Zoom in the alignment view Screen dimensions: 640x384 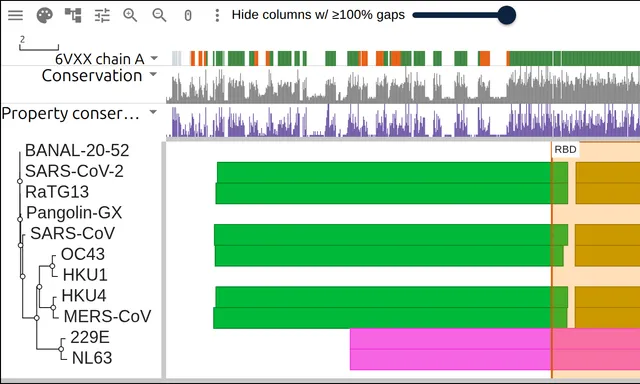click(130, 16)
